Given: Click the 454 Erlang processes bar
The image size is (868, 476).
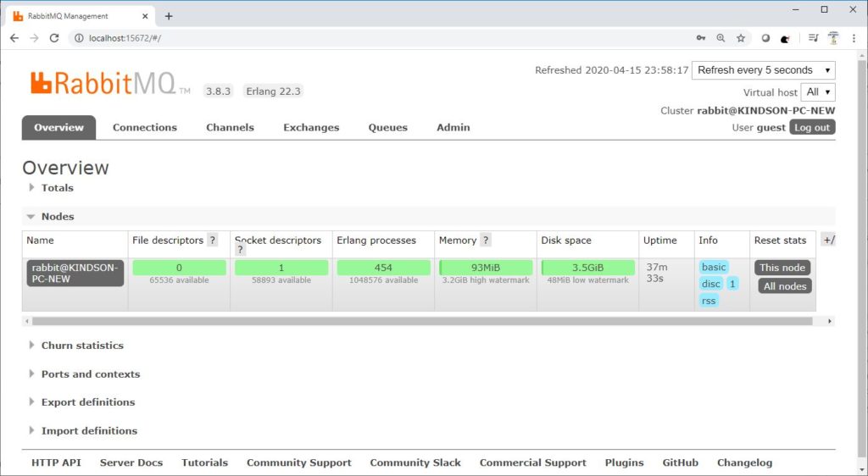Looking at the screenshot, I should (383, 268).
